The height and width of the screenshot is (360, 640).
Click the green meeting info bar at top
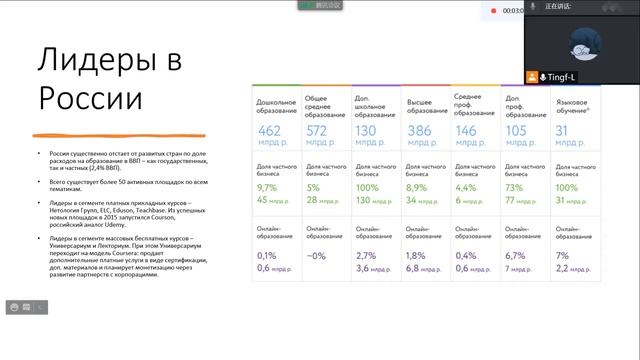tap(320, 5)
